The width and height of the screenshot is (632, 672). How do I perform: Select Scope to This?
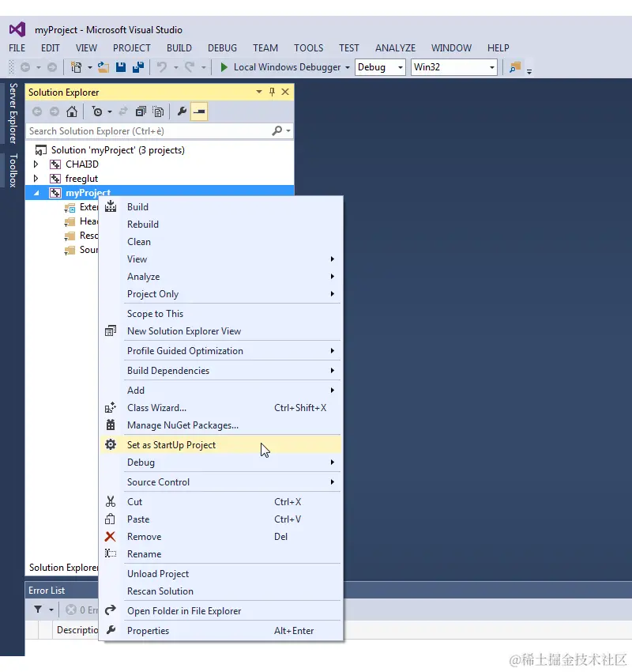coord(220,314)
